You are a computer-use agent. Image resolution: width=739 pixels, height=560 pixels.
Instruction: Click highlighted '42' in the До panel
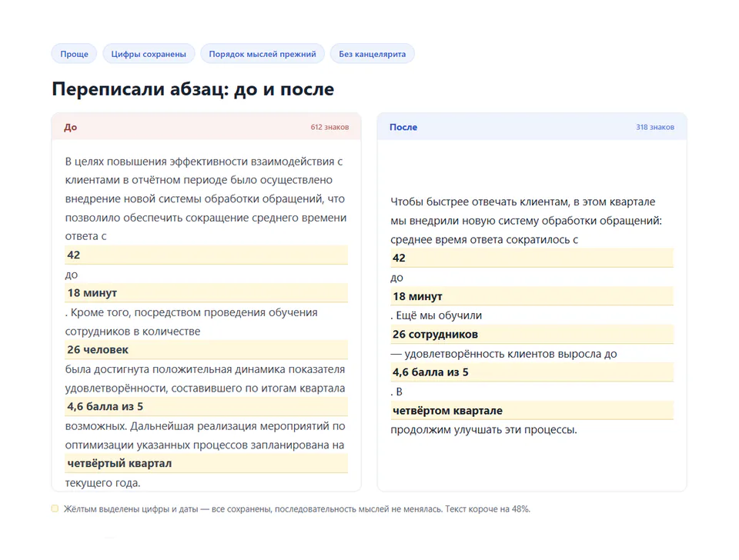[206, 255]
